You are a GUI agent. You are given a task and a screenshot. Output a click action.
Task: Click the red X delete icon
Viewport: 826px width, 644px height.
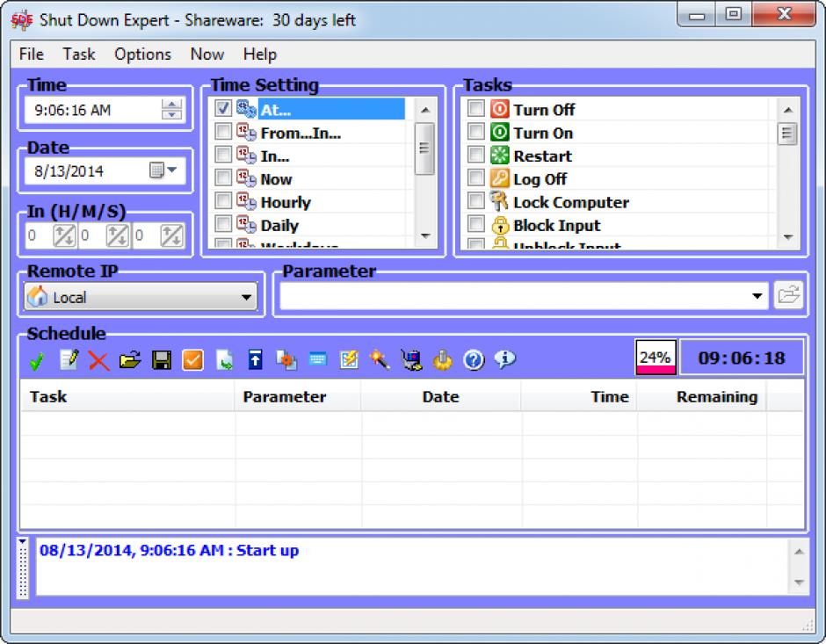click(99, 361)
